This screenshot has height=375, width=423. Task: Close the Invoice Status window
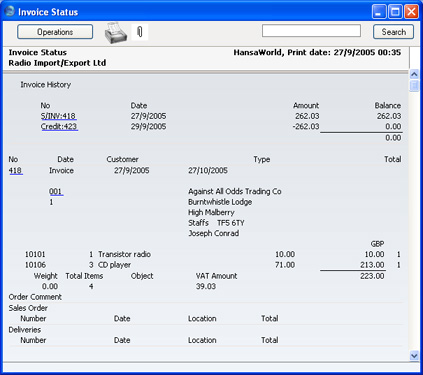pos(411,12)
